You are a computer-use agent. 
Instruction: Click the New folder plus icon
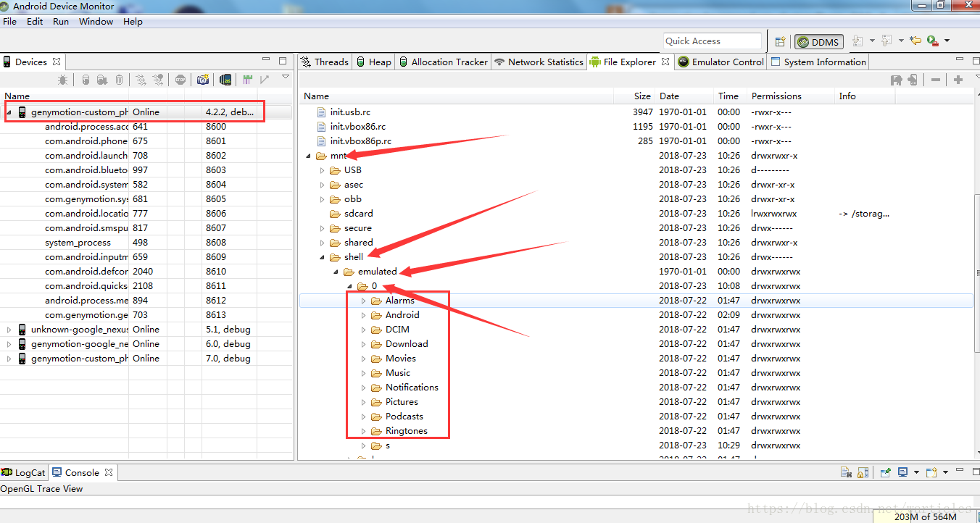(x=958, y=80)
